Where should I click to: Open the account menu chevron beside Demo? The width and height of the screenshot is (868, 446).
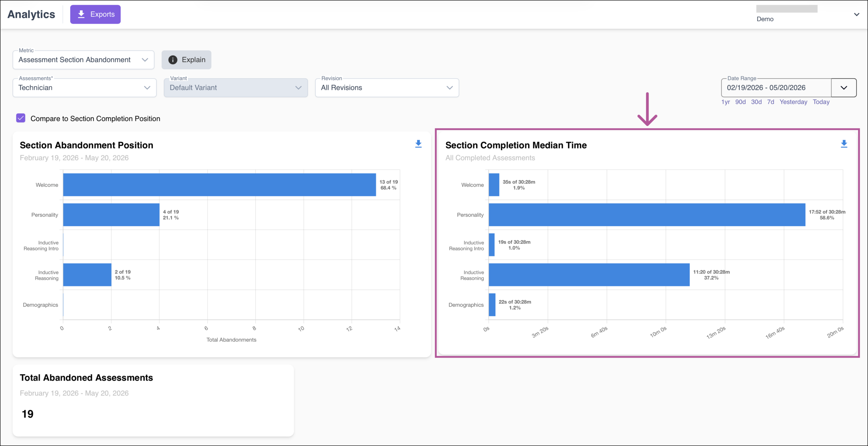pyautogui.click(x=856, y=14)
